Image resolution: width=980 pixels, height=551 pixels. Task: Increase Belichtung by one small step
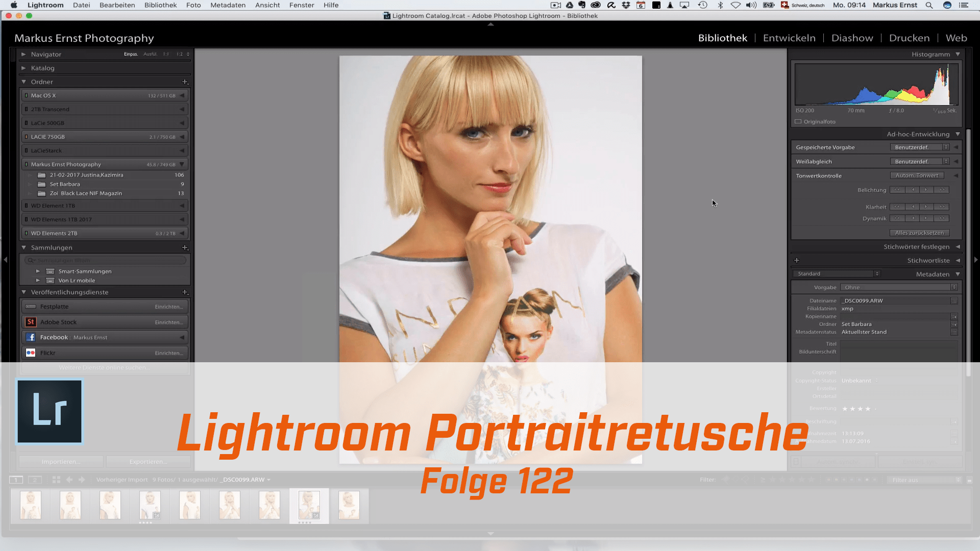[x=925, y=190]
